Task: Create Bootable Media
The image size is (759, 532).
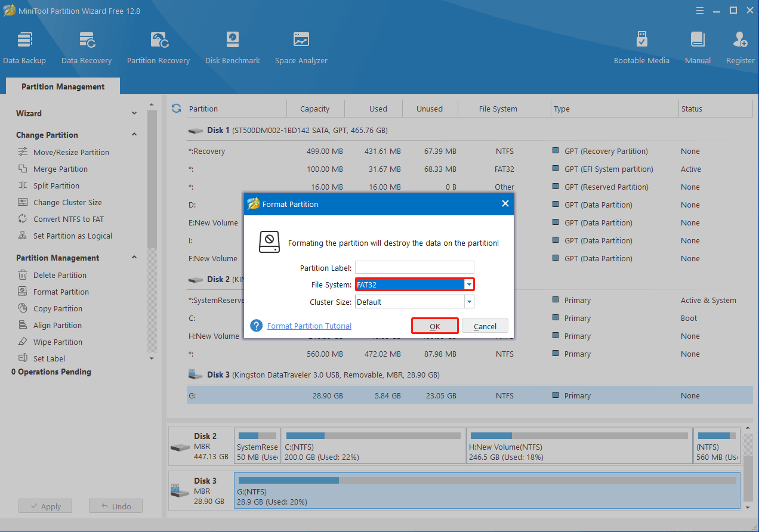Action: click(x=641, y=48)
